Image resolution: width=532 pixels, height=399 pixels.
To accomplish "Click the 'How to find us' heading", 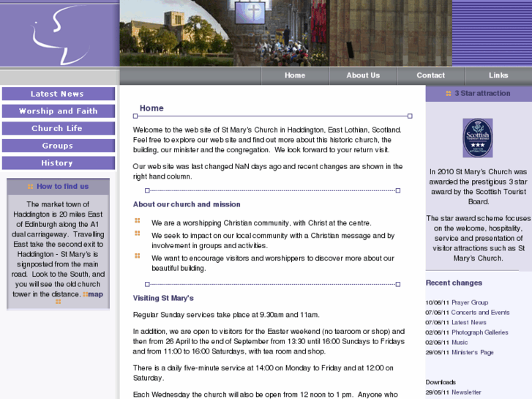I will point(62,187).
